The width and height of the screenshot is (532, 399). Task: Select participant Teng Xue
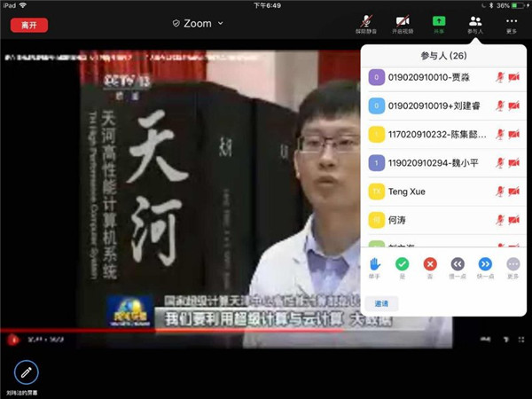coord(444,192)
